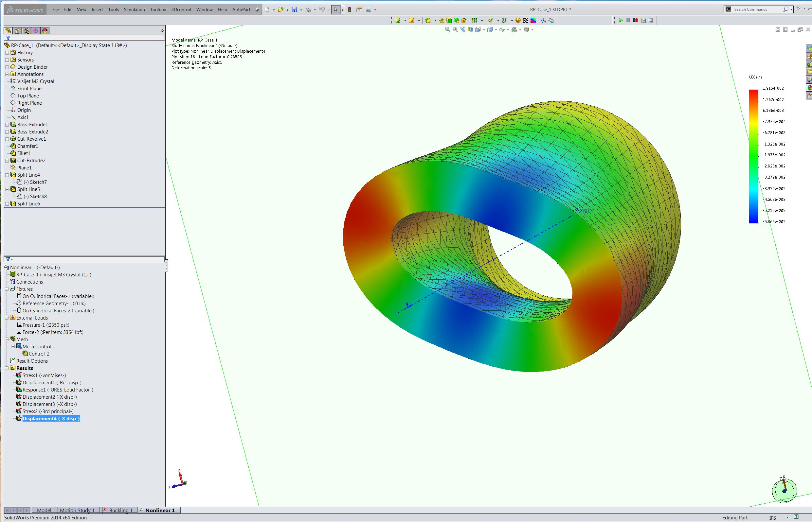Click the Section View icon

click(470, 30)
